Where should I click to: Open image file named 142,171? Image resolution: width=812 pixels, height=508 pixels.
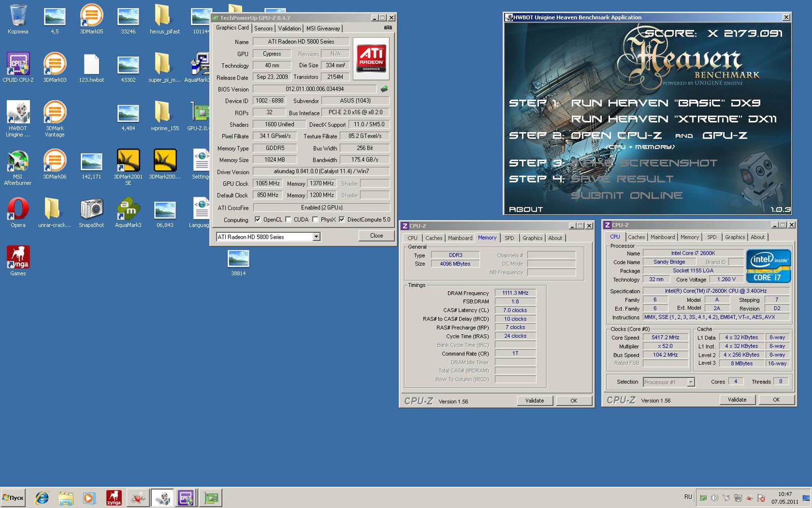[91, 164]
